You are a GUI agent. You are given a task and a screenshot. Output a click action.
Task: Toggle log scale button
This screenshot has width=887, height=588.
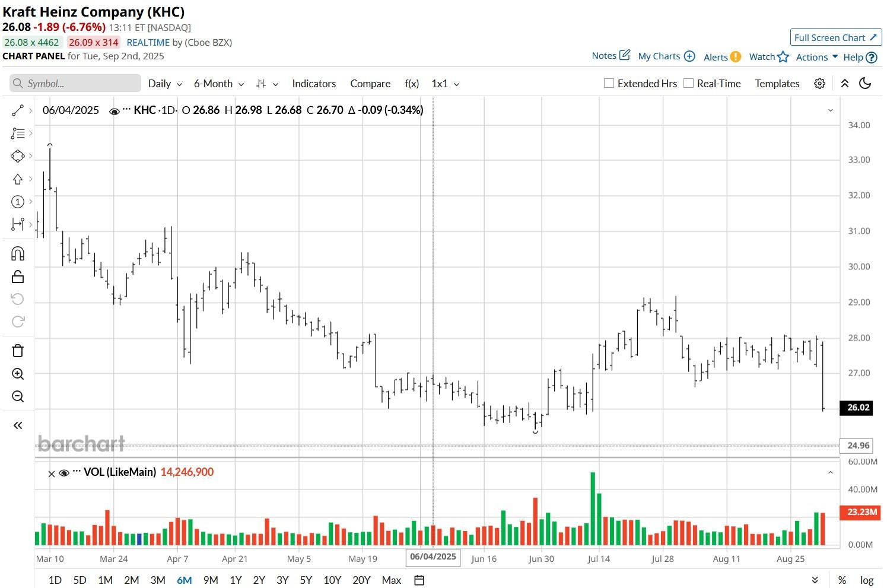point(867,580)
